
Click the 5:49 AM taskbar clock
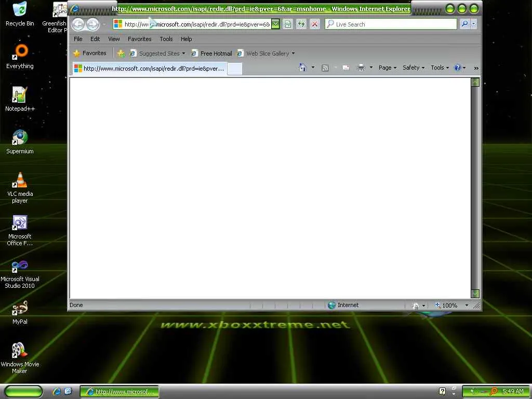[x=513, y=392]
